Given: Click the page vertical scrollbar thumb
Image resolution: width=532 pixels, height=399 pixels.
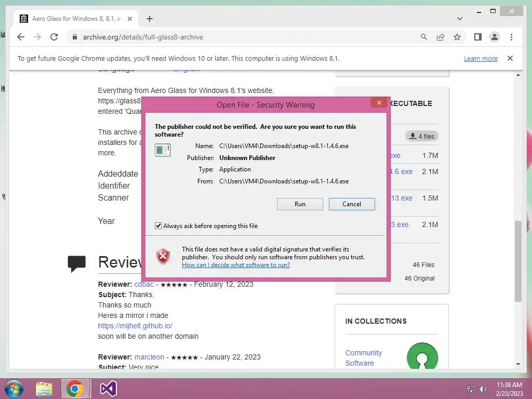Looking at the screenshot, I should click(518, 261).
